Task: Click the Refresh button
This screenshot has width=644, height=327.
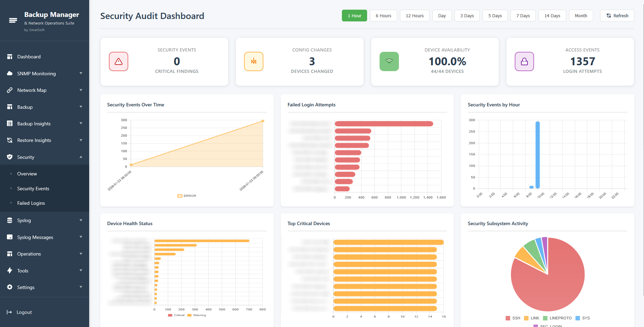Action: point(617,16)
